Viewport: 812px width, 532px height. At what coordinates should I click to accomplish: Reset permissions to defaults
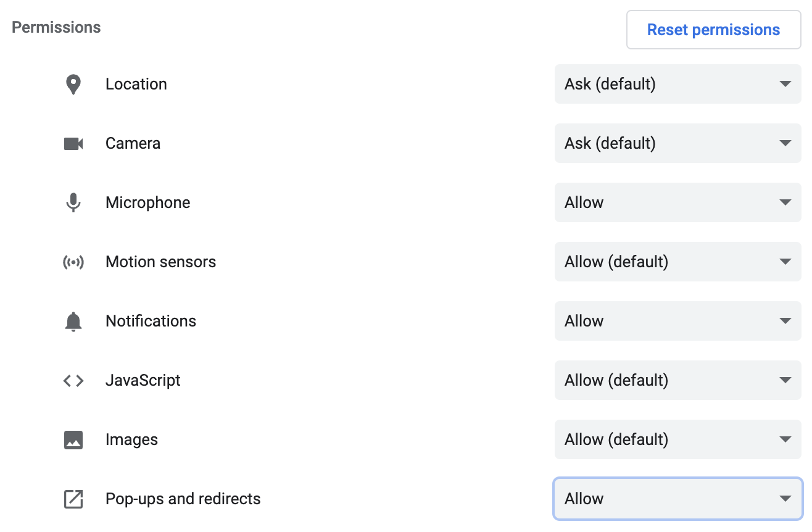(713, 30)
